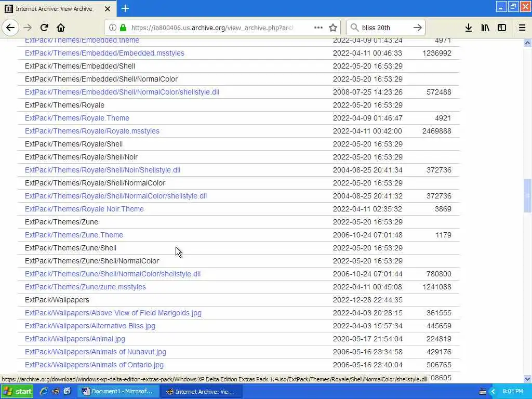This screenshot has height=399, width=532.
Task: Open Embedded Shell NormalColor shellstyle.dll link
Action: click(122, 92)
